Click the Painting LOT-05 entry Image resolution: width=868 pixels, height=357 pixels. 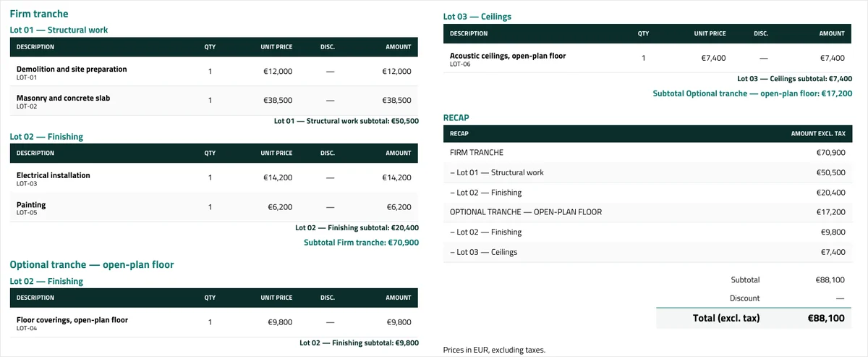tap(214, 207)
